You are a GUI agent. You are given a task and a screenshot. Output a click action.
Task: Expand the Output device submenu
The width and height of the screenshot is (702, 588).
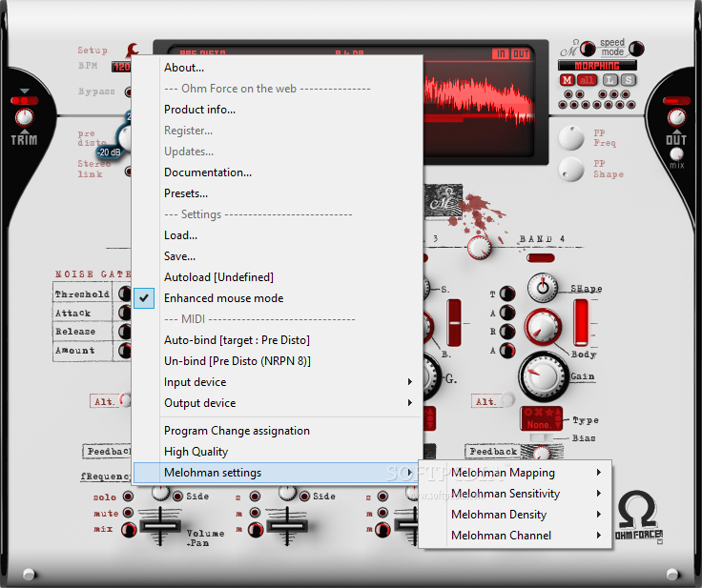pos(279,403)
